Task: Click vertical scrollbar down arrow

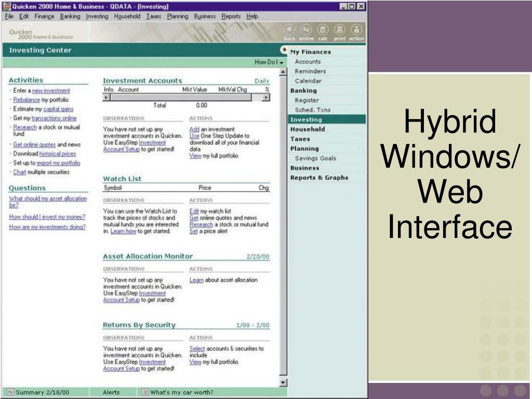Action: [x=283, y=383]
